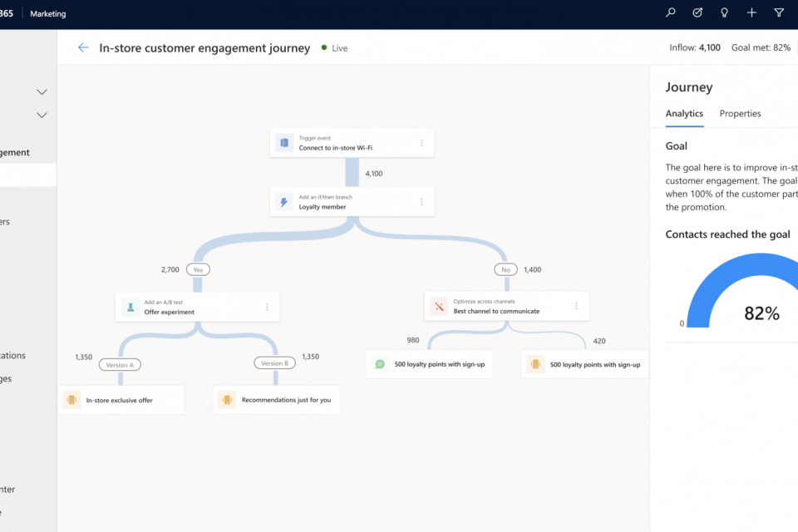Expand the first sidebar chevron

click(42, 92)
